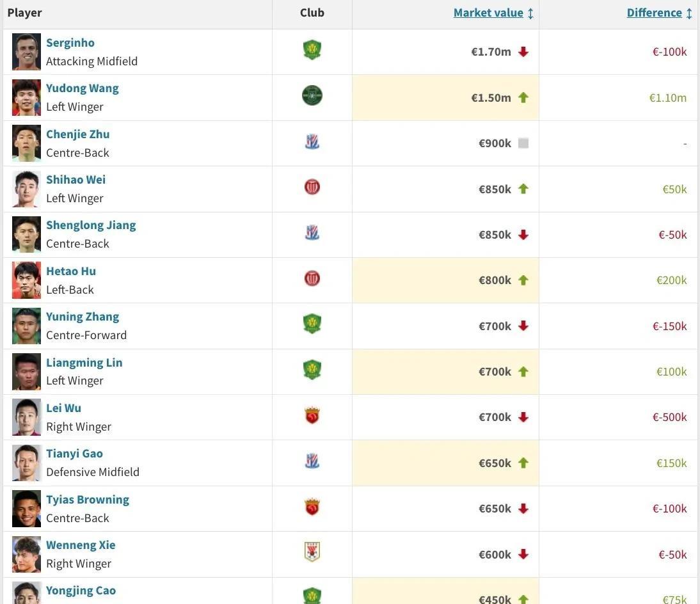Open Lei Wu's player page
Viewport: 700px width, 604px height.
pyautogui.click(x=63, y=408)
